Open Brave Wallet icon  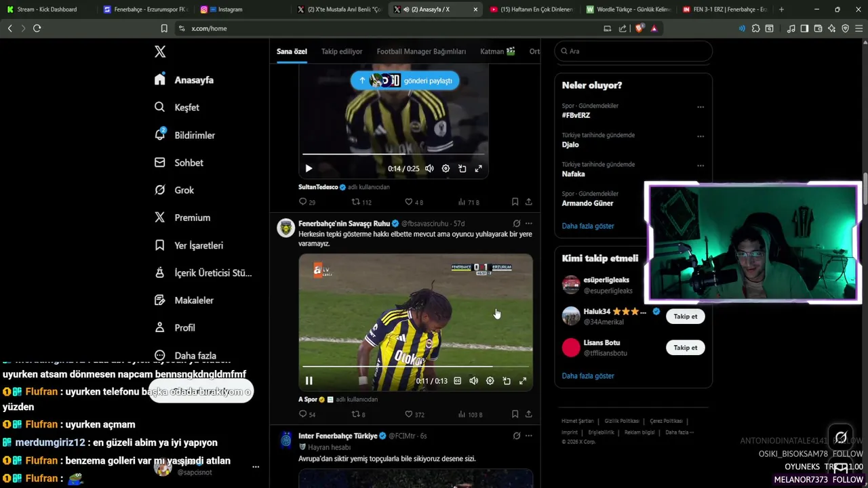(x=818, y=28)
